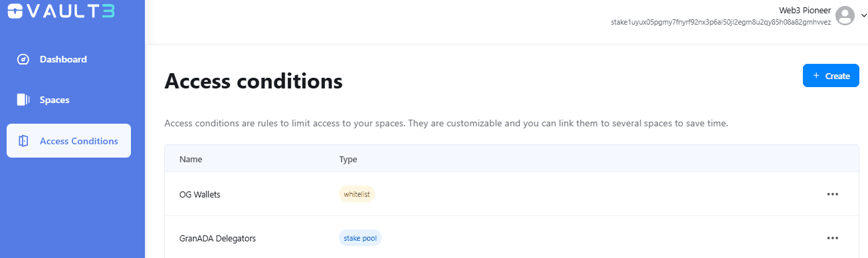Click the access conditions description paragraph
868x258 pixels.
point(447,124)
